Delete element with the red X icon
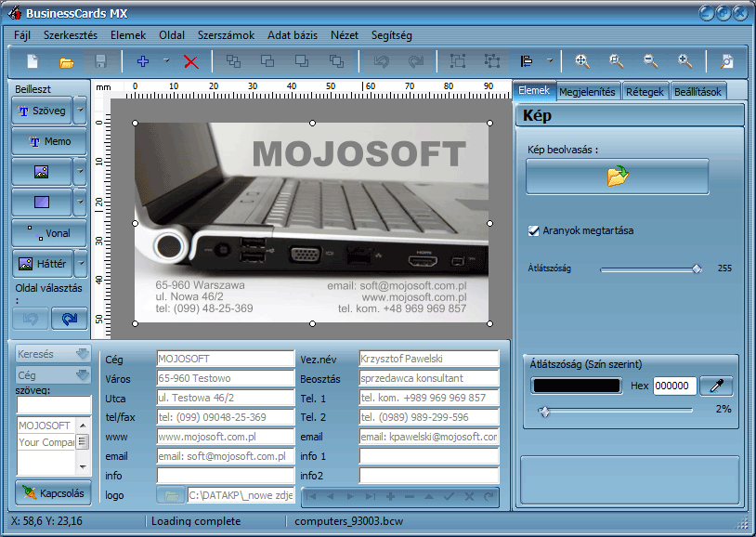This screenshot has width=756, height=537. point(191,61)
